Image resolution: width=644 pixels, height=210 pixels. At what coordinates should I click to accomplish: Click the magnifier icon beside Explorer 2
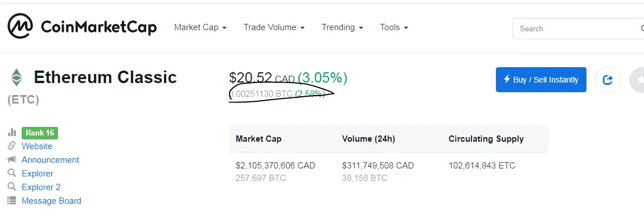(x=12, y=187)
